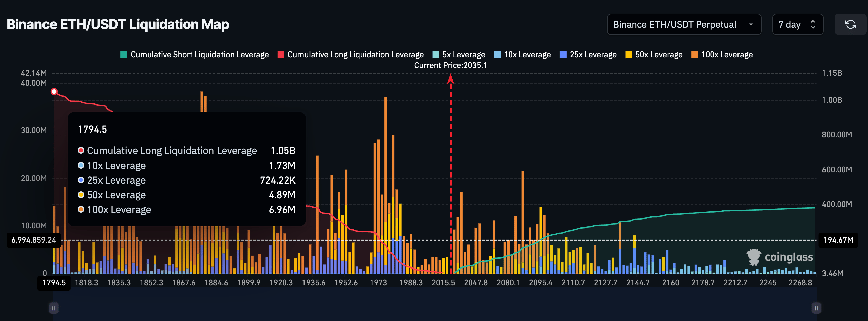Image resolution: width=868 pixels, height=321 pixels.
Task: Click the Current Price:2035.1 label
Action: [x=450, y=65]
